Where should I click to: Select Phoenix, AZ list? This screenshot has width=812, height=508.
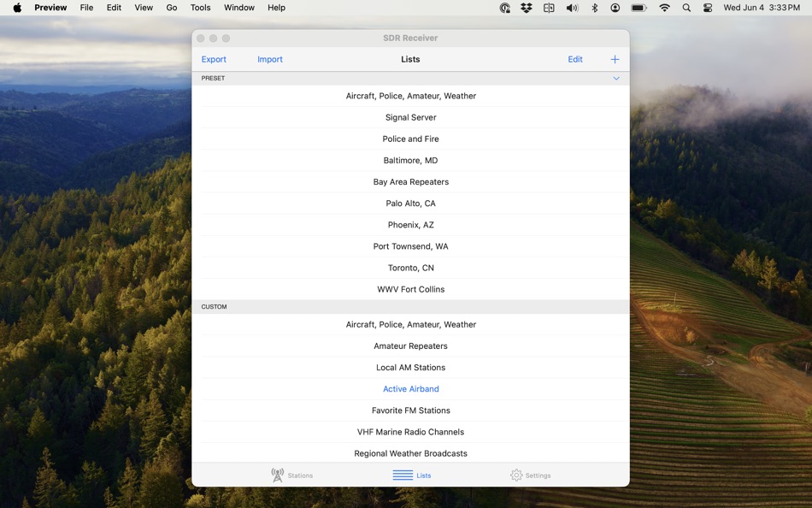(410, 225)
